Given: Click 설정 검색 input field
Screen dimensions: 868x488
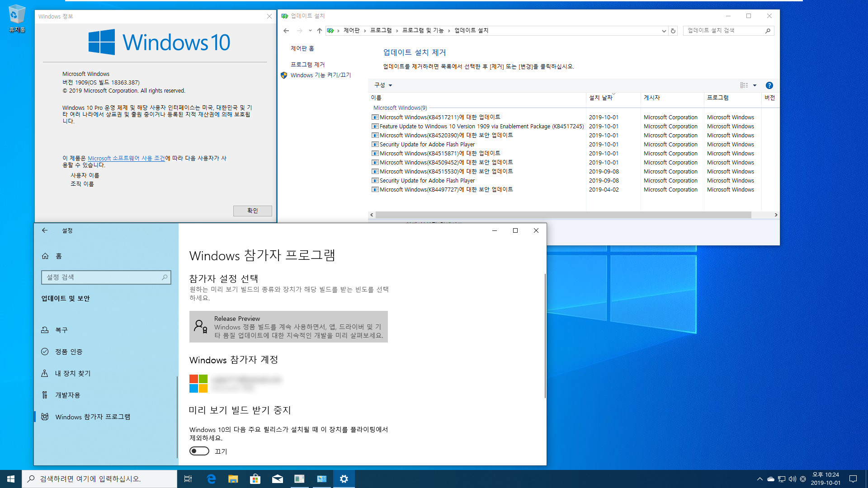Looking at the screenshot, I should pyautogui.click(x=106, y=277).
